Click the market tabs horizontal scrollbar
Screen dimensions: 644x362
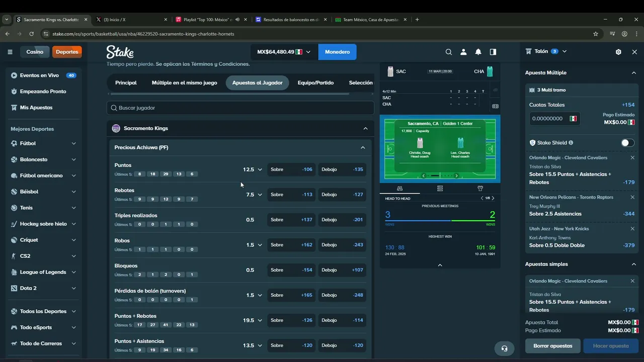click(x=229, y=94)
